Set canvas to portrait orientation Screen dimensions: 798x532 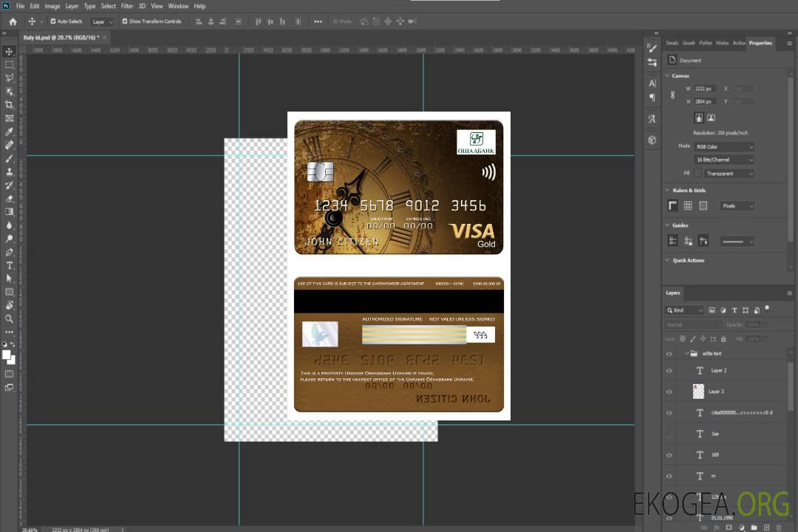[699, 118]
